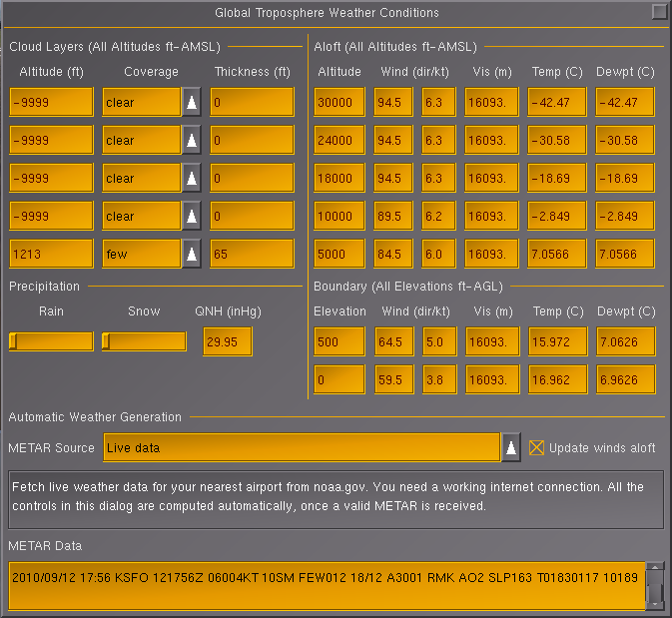
Task: Click the cloud altitude field showing 1213
Action: pos(52,254)
